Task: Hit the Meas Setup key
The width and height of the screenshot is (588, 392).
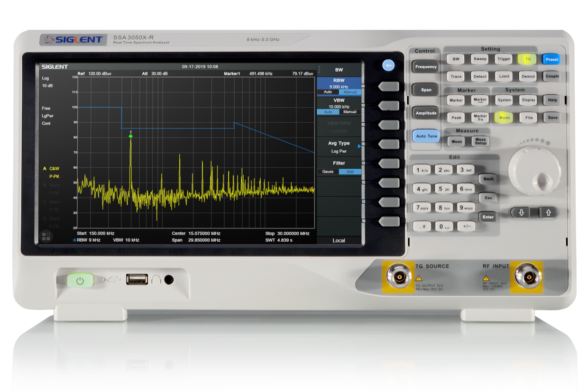Action: 480,141
